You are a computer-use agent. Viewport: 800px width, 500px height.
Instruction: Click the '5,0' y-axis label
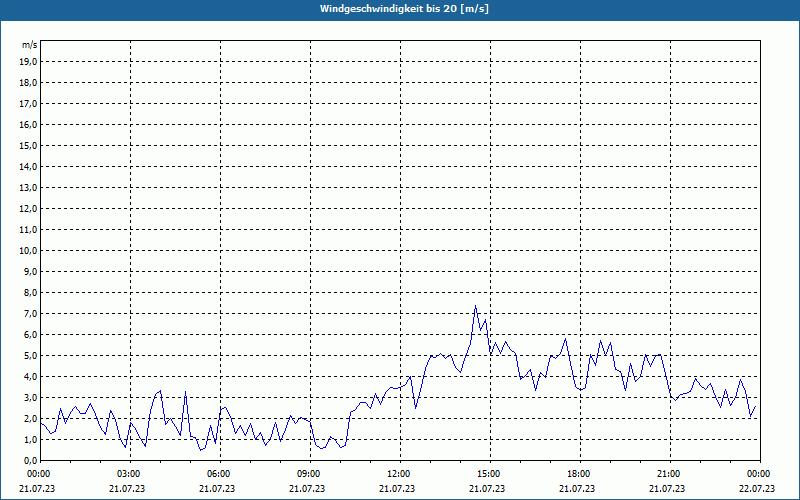31,356
